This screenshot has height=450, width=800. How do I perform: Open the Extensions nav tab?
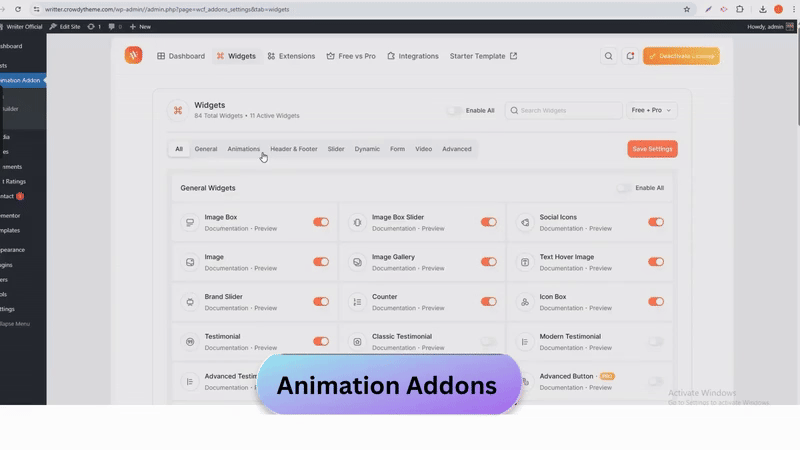click(291, 56)
